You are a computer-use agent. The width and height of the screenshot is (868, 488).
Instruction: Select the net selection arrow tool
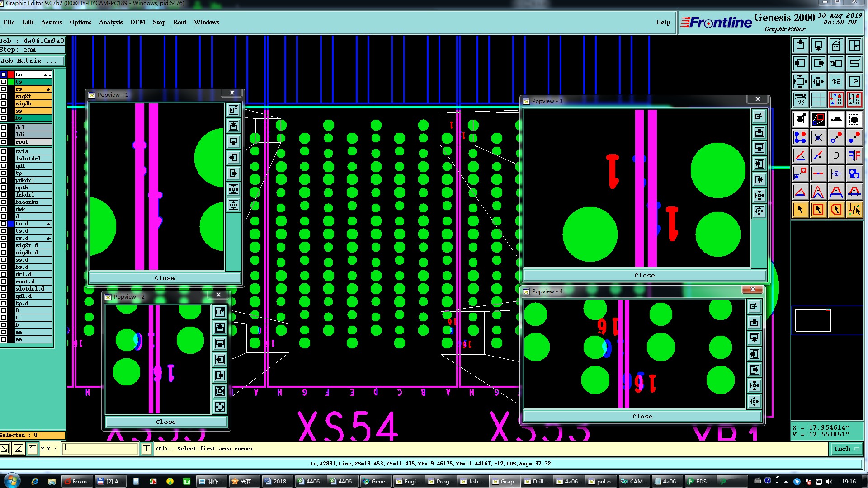click(x=854, y=210)
